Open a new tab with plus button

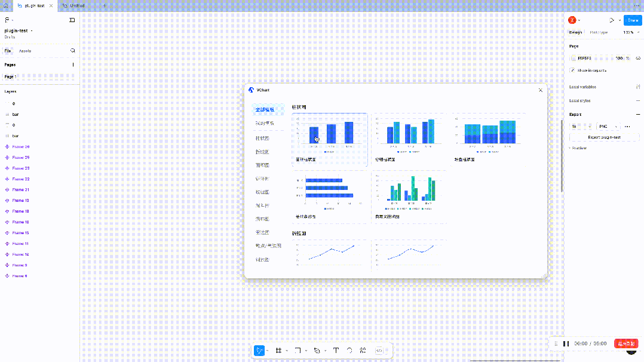(x=105, y=6)
